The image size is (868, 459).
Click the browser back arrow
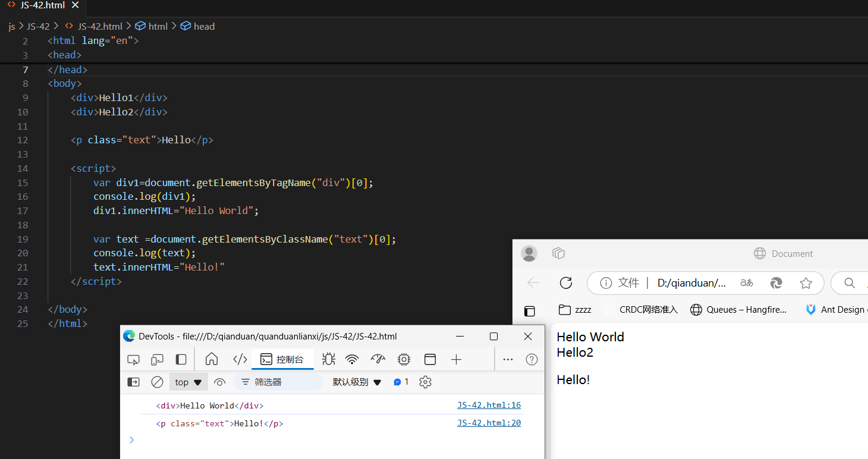pyautogui.click(x=533, y=283)
